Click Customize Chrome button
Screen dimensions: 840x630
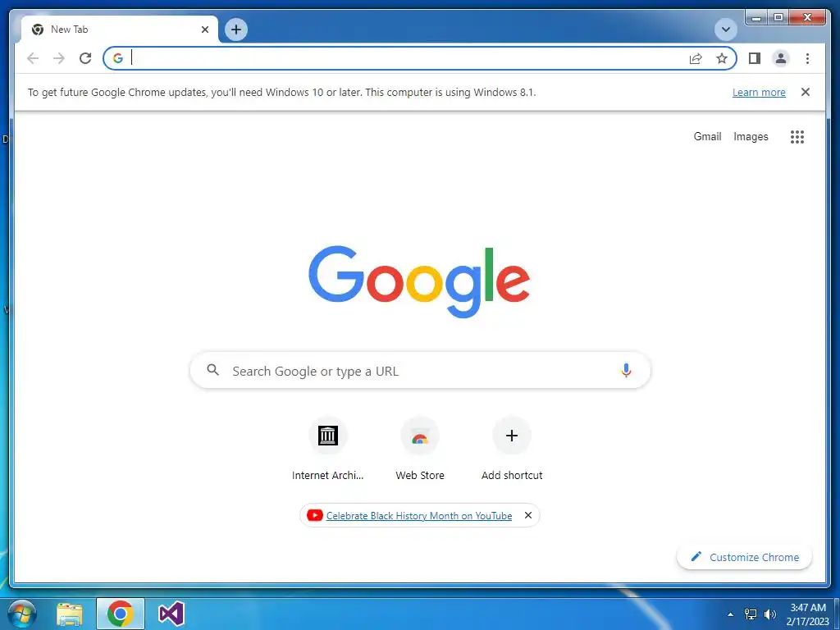(744, 557)
